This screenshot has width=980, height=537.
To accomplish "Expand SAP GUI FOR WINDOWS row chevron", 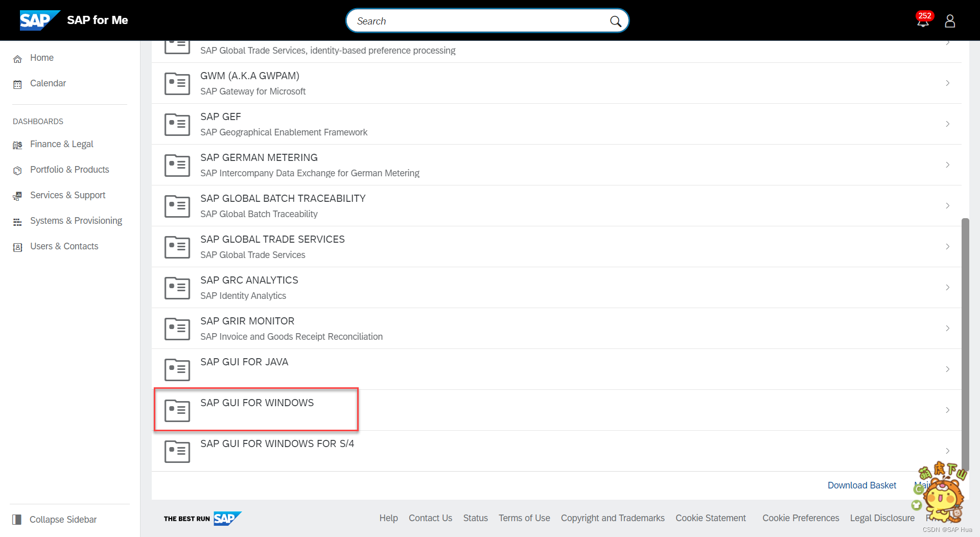I will pyautogui.click(x=947, y=410).
